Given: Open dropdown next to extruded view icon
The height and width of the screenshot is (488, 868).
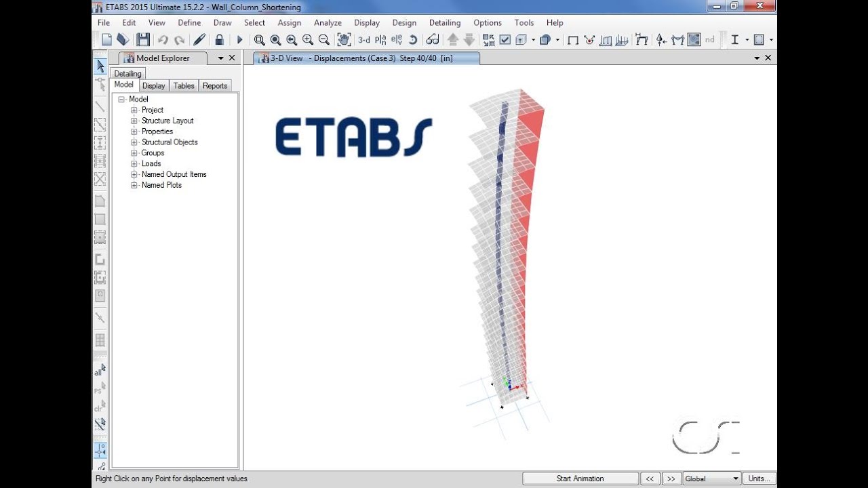Looking at the screenshot, I should tap(533, 40).
